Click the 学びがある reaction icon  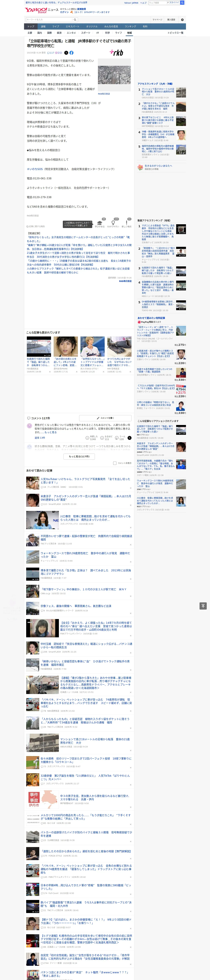(x=100, y=223)
